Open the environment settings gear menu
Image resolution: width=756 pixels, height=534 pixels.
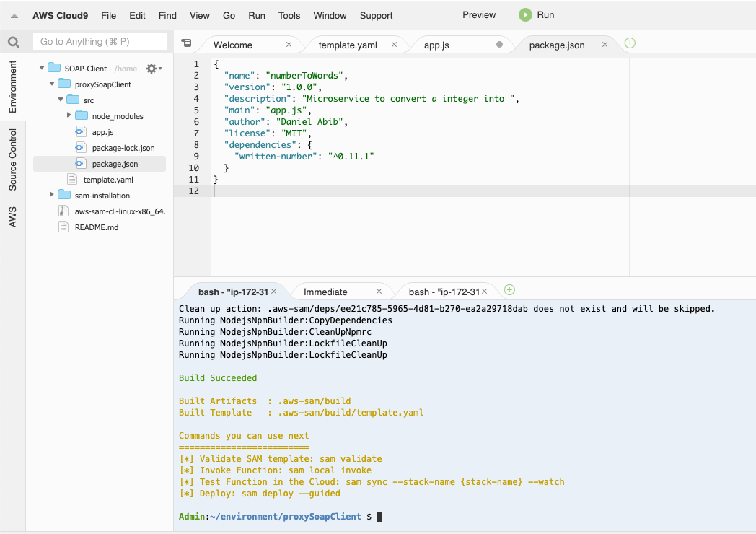(152, 69)
